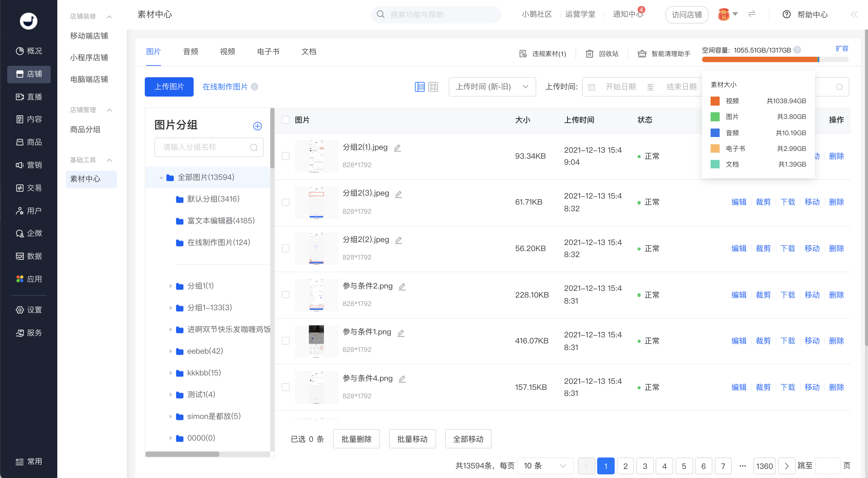Screen dimensions: 868x478
Task: Collapse the side panel double-chevron icon
Action: tap(854, 14)
